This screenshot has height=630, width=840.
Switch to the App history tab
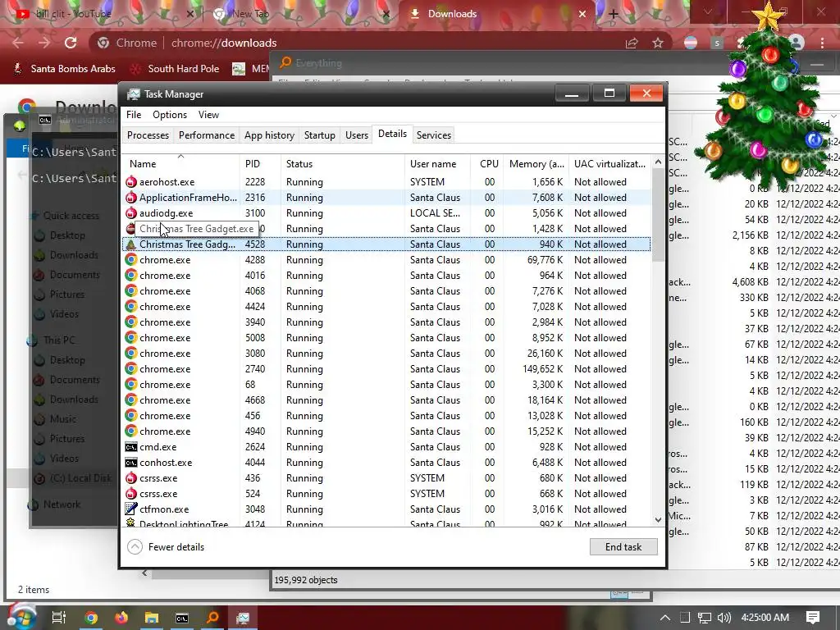click(x=269, y=135)
